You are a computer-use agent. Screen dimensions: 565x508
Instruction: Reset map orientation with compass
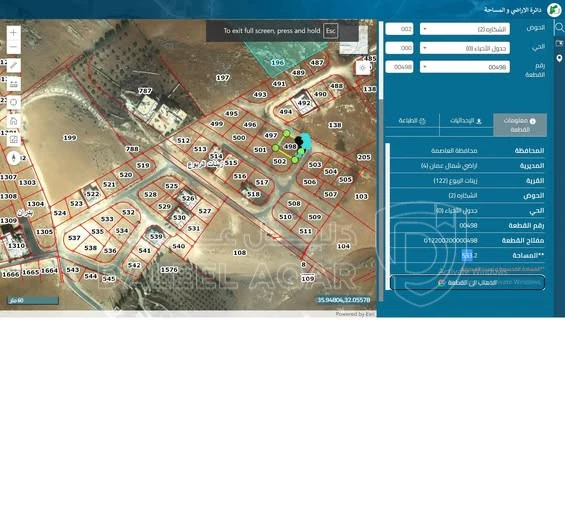[x=14, y=158]
